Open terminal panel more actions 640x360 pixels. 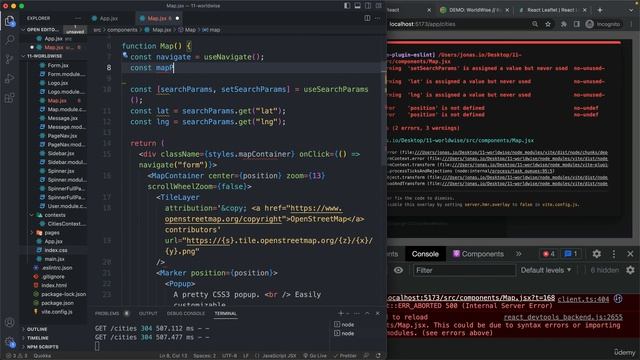pos(357,313)
